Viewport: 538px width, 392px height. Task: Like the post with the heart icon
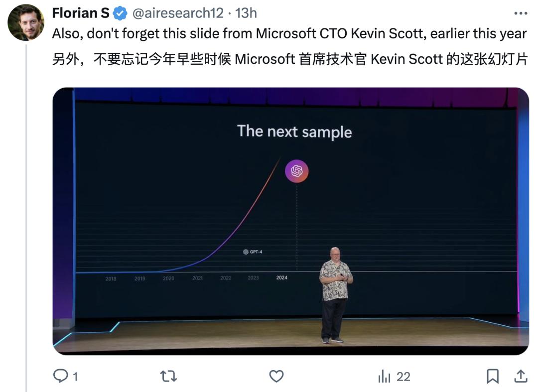[277, 377]
